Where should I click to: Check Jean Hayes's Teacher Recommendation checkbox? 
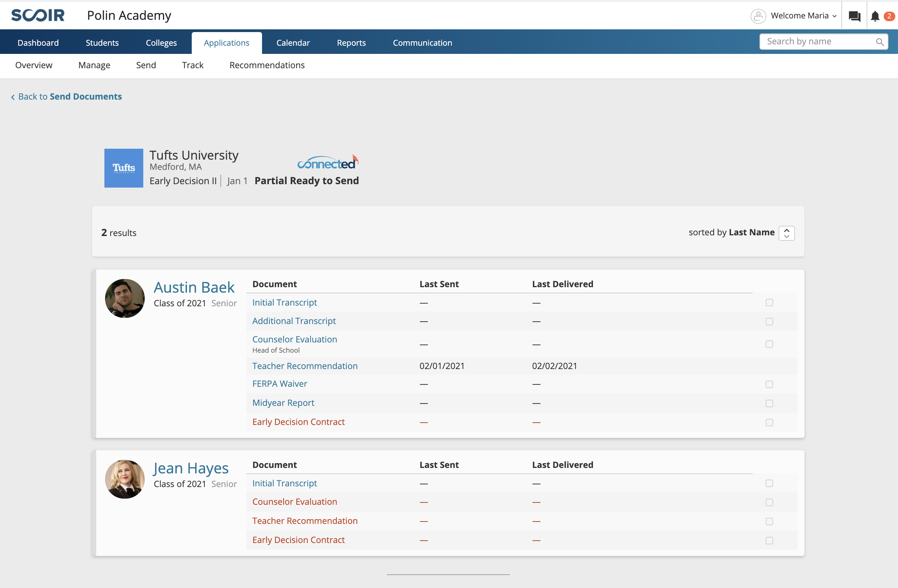(769, 521)
